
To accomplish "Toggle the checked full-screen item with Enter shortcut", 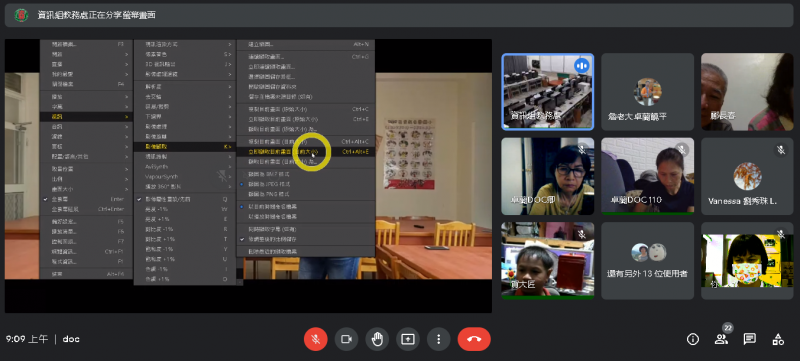I will (86, 199).
